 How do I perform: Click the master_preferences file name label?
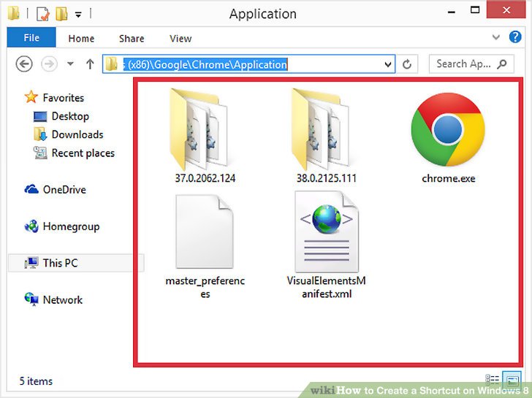[205, 287]
